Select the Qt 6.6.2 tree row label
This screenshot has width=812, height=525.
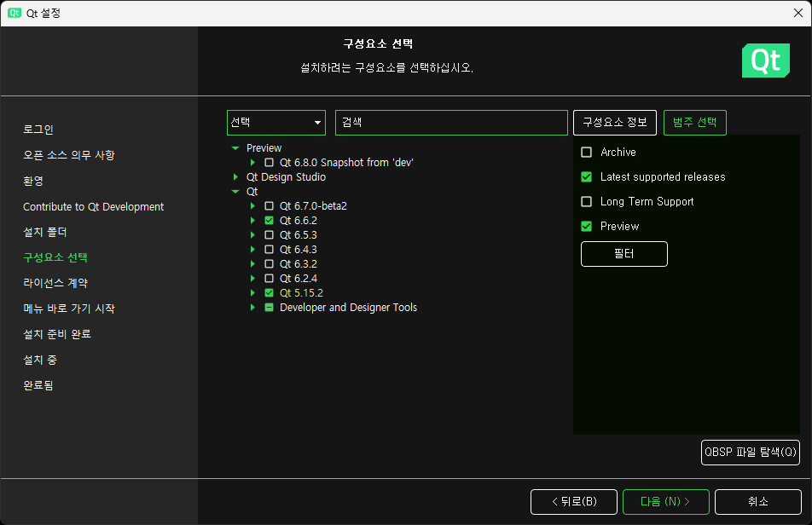pyautogui.click(x=299, y=221)
